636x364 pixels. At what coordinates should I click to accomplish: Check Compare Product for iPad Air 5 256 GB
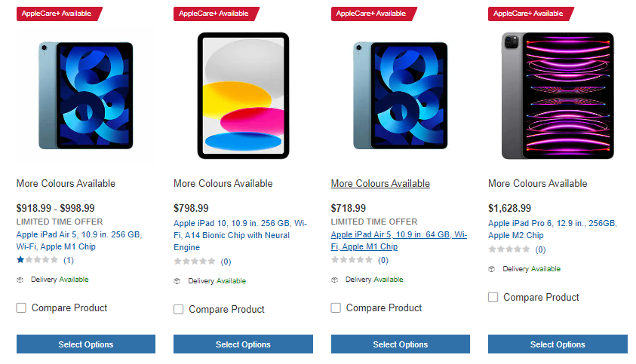(21, 307)
